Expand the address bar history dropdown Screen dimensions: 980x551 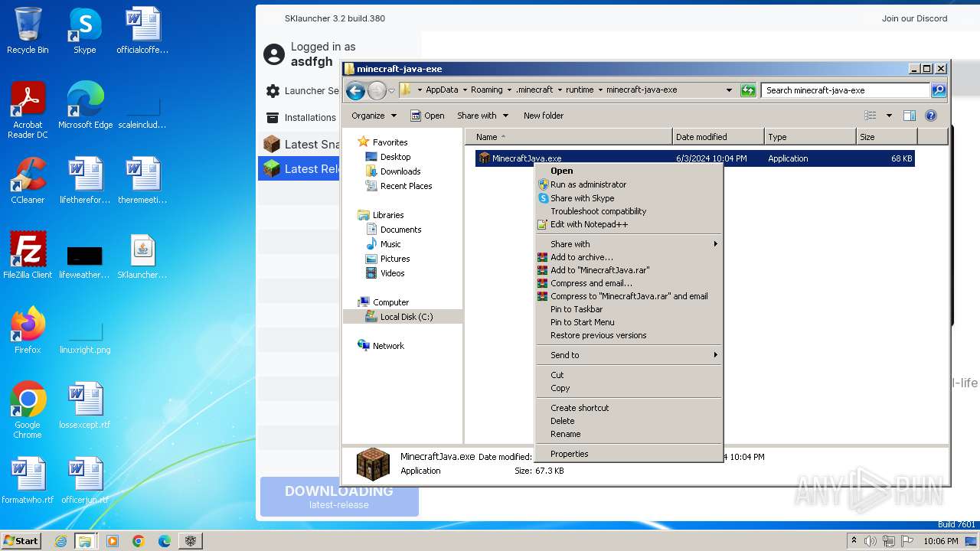pos(729,90)
